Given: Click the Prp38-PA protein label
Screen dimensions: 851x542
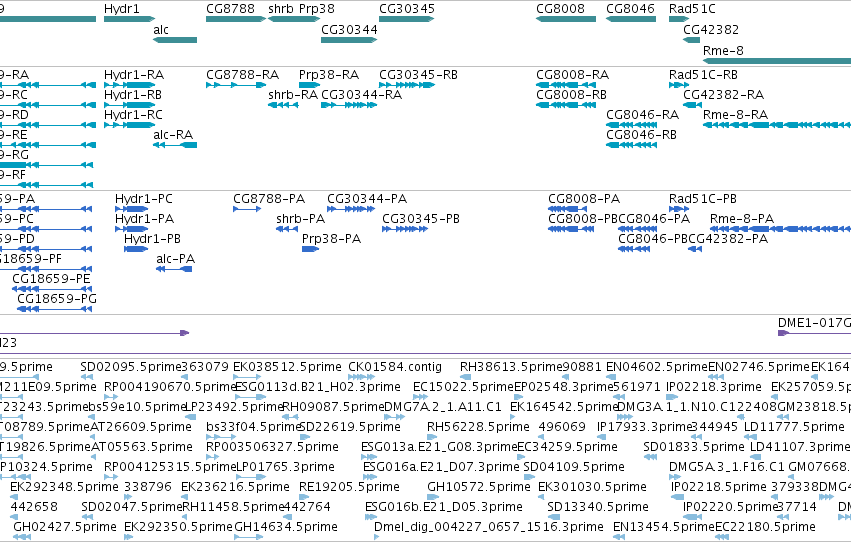Looking at the screenshot, I should [x=331, y=239].
